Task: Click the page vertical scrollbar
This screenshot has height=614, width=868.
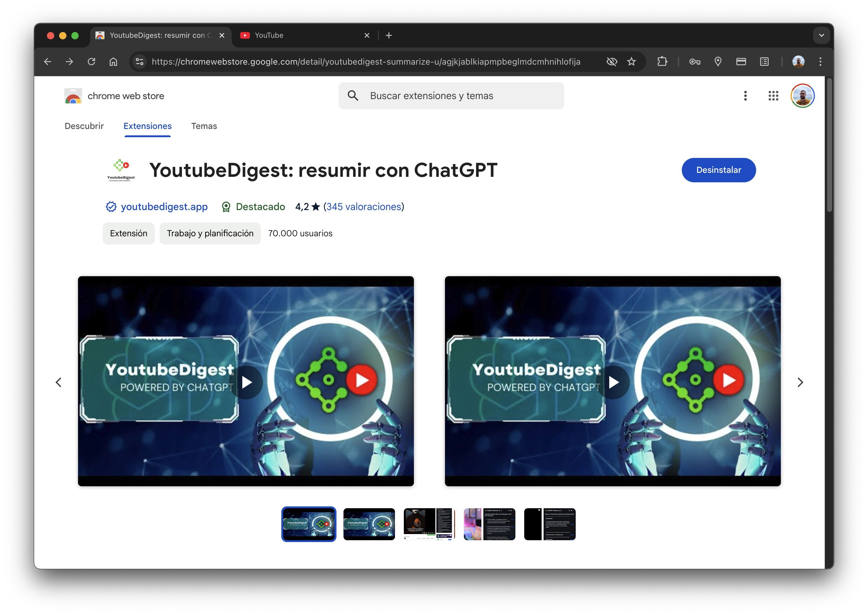Action: point(829,145)
